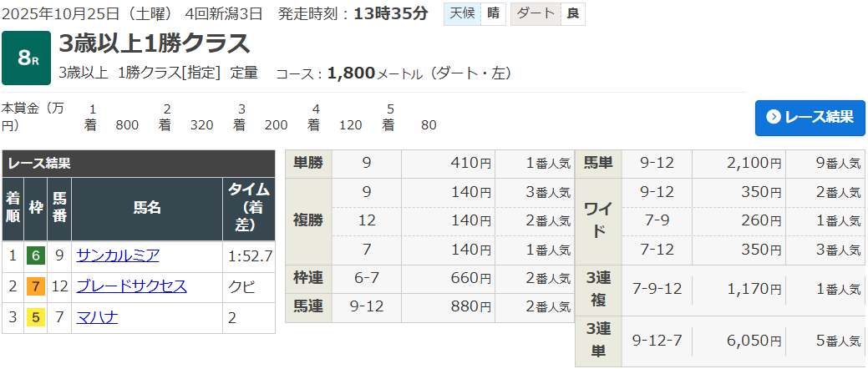Click the green frame number 6 badge
This screenshot has width=868, height=369.
[x=35, y=256]
